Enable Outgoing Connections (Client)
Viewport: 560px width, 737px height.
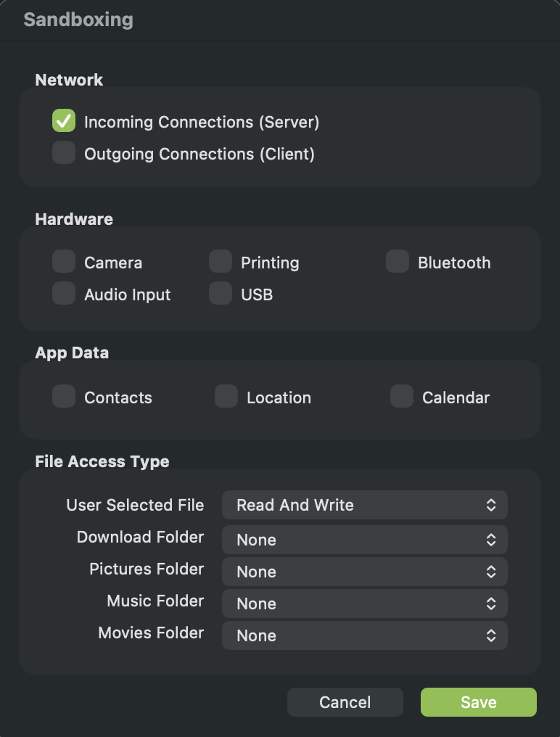click(64, 153)
